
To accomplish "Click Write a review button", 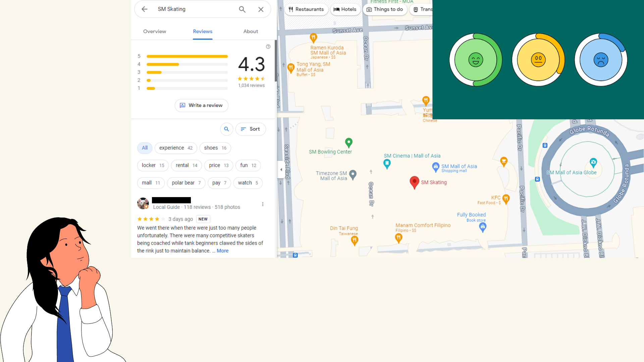I will [202, 105].
